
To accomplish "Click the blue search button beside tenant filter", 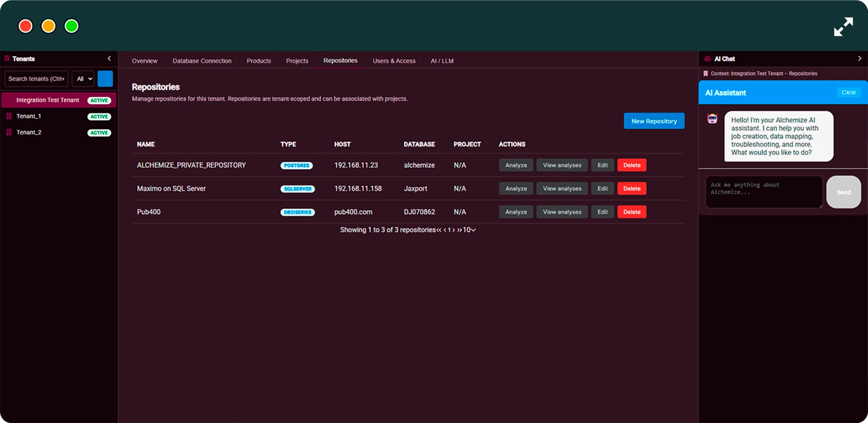I will [x=105, y=79].
